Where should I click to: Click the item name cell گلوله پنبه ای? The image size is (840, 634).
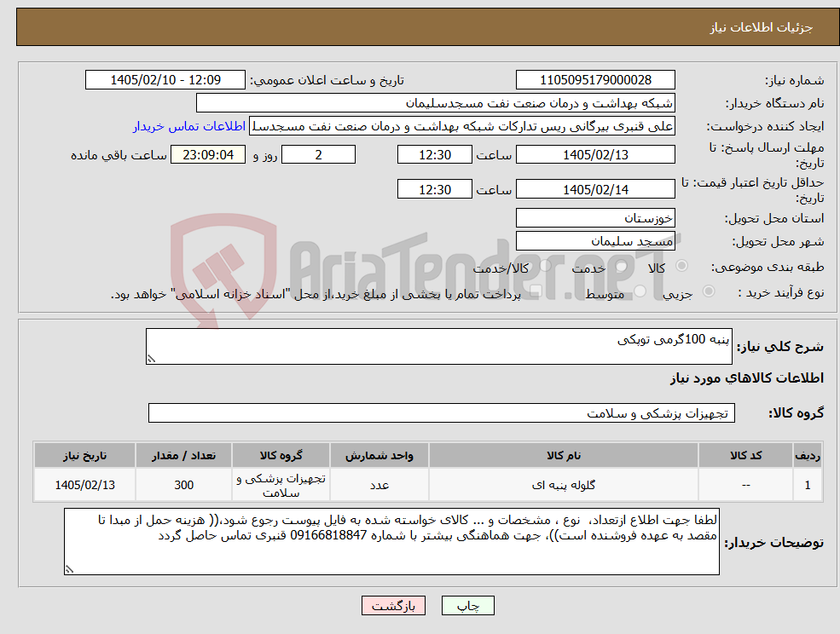(x=564, y=485)
